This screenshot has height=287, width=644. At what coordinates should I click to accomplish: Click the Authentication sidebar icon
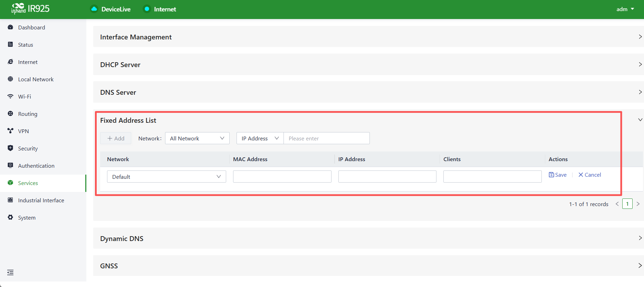coord(10,166)
